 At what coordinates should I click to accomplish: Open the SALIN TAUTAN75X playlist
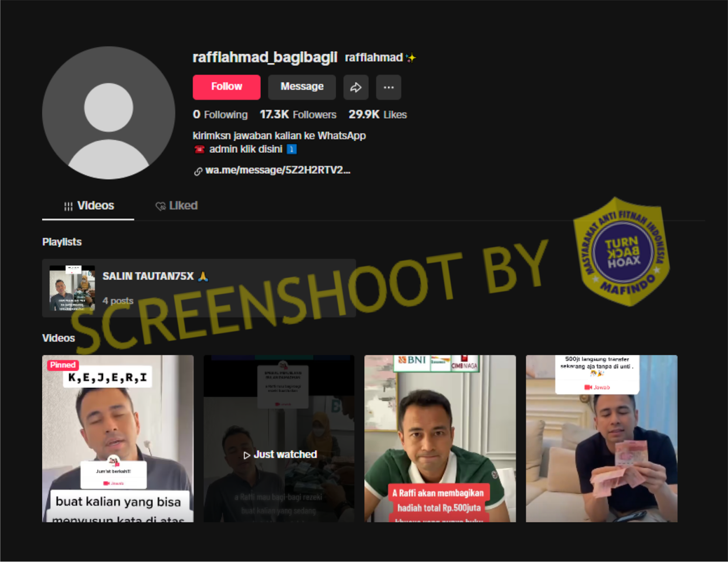148,276
